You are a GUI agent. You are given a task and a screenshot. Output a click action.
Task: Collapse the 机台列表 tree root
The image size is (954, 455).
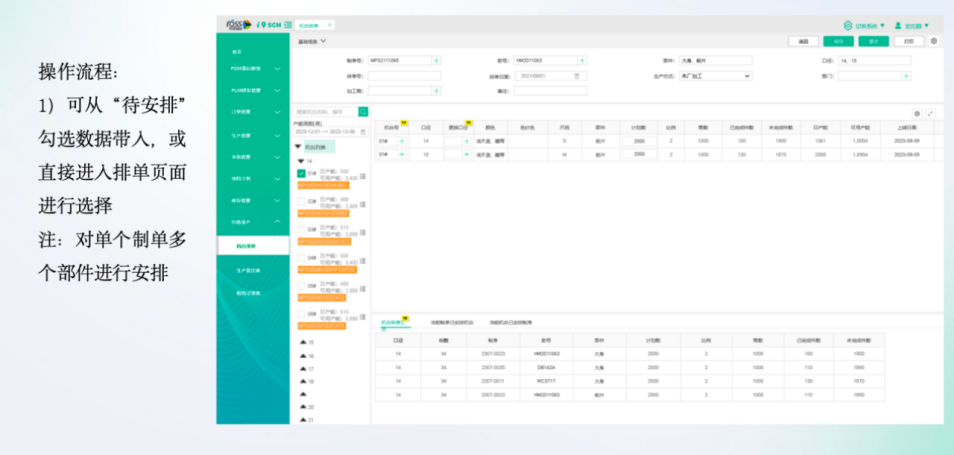298,146
